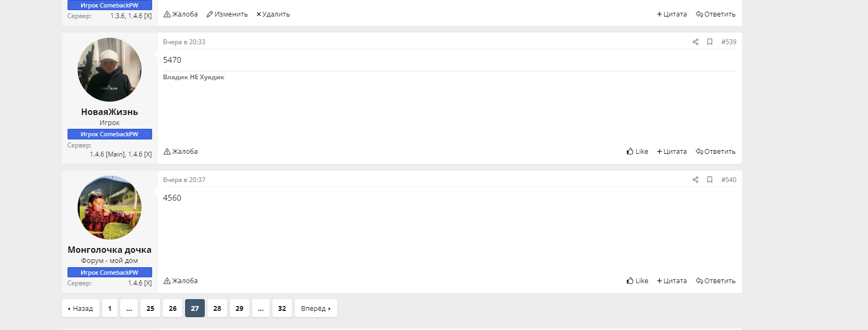Open НоваяЖизнь user avatar
Image resolution: width=868 pixels, height=330 pixels.
[110, 70]
